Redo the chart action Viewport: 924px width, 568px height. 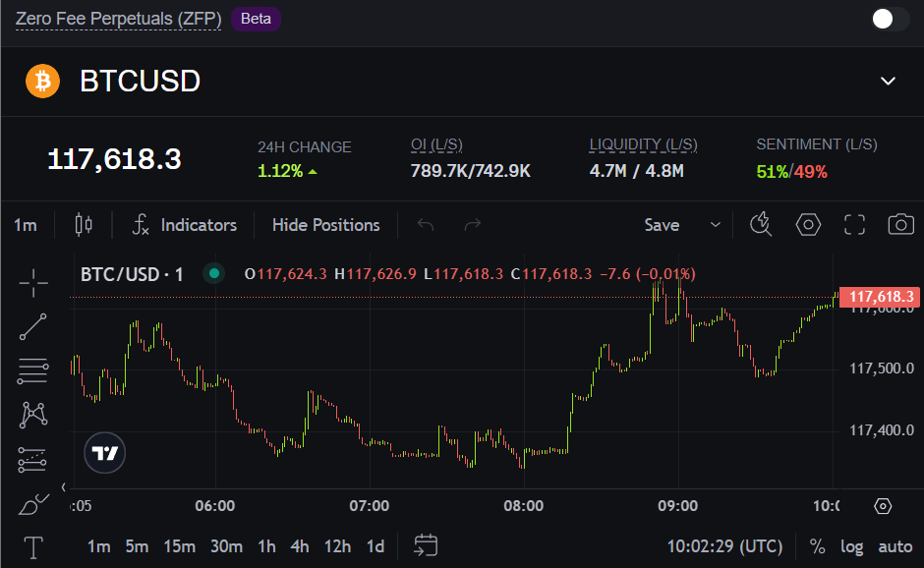(x=473, y=225)
